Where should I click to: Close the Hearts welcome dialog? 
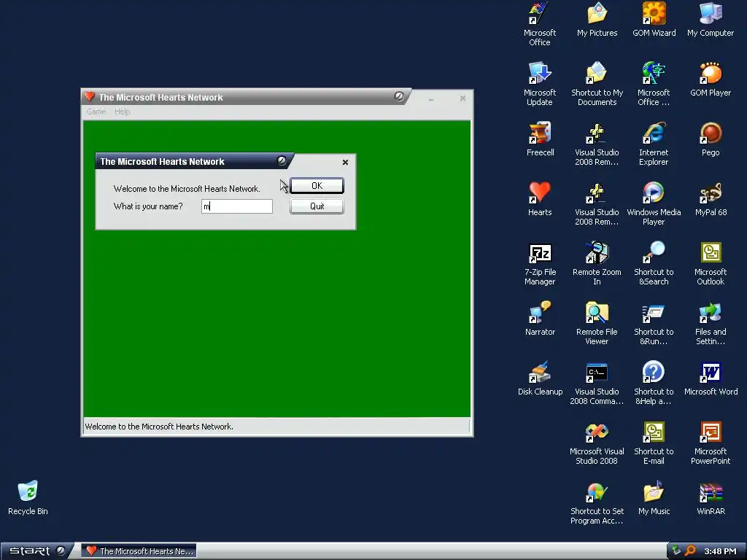click(345, 163)
